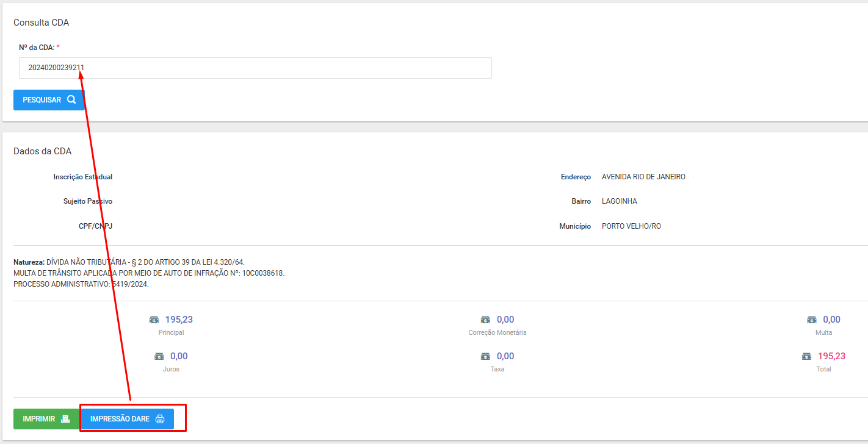Click the LAGOINHA bairro value

(x=619, y=201)
